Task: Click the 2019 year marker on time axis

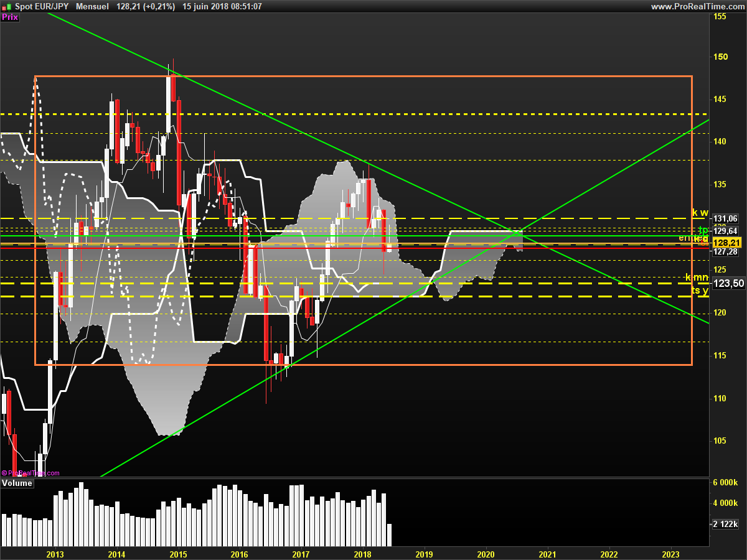Action: [x=424, y=554]
